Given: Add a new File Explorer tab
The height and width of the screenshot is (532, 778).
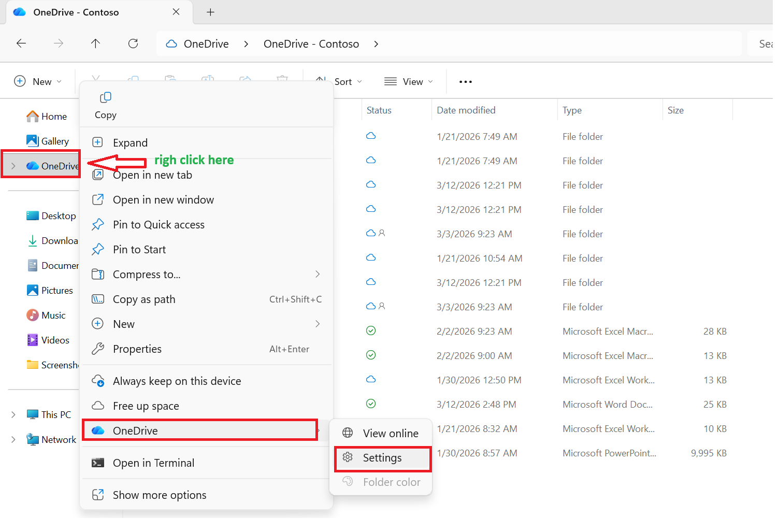Looking at the screenshot, I should (210, 12).
